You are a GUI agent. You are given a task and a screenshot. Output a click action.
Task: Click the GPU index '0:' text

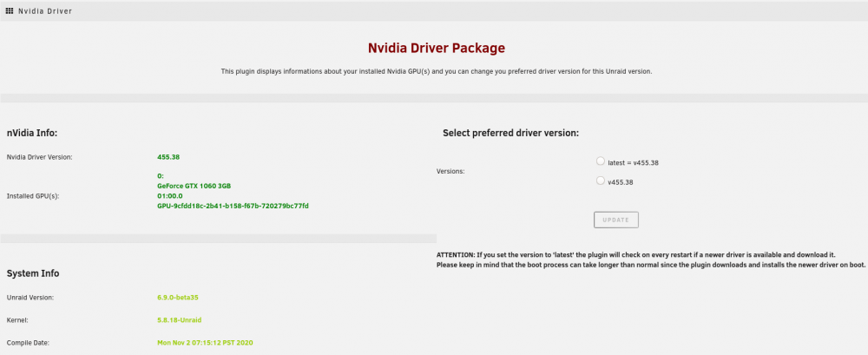click(x=161, y=176)
